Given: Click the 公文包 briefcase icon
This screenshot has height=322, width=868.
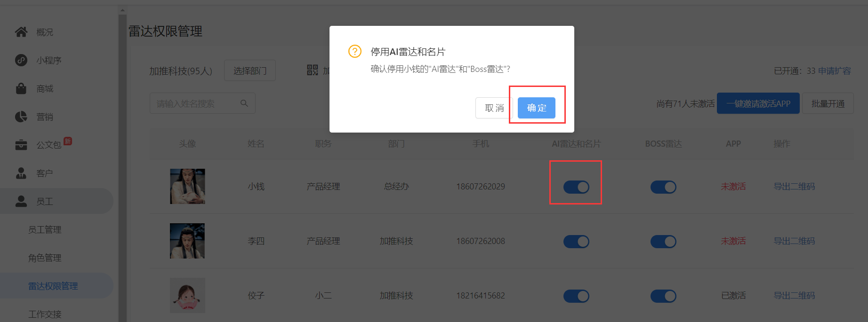Looking at the screenshot, I should [21, 145].
